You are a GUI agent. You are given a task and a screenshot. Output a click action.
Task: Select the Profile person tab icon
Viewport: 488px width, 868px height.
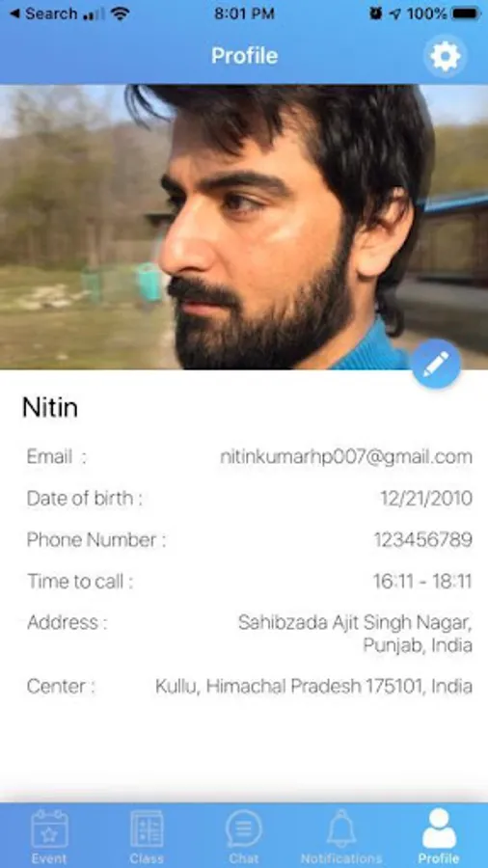point(440,828)
